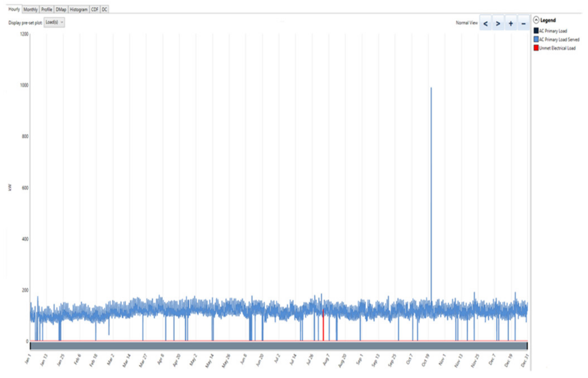This screenshot has height=378, width=588.
Task: Select the Hourly tab
Action: point(14,9)
